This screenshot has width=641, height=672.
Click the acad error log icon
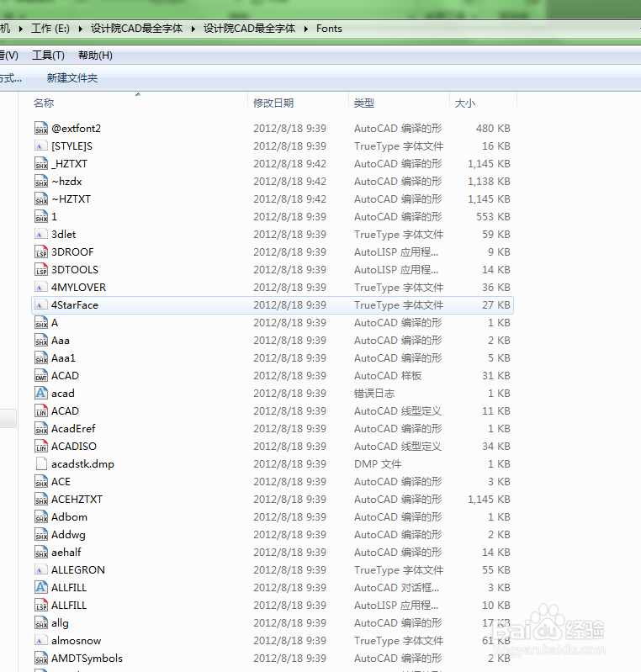pyautogui.click(x=41, y=393)
